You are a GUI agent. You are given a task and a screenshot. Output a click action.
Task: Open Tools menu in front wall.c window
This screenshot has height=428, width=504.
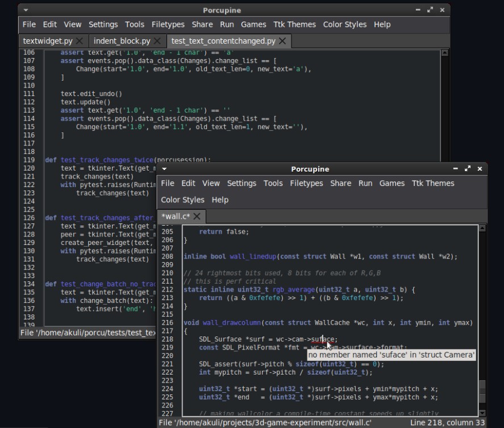coord(273,183)
